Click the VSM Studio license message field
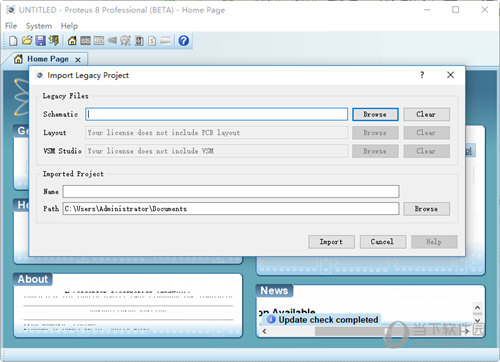Viewport: 500px width, 362px height. coord(217,151)
